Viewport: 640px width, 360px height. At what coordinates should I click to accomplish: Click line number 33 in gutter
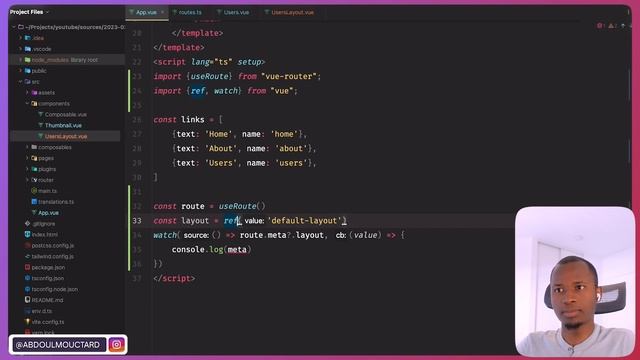[x=137, y=221]
